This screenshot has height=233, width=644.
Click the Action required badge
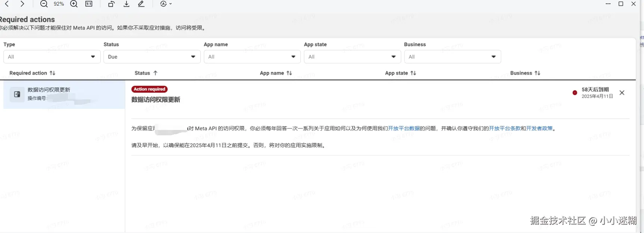(149, 89)
